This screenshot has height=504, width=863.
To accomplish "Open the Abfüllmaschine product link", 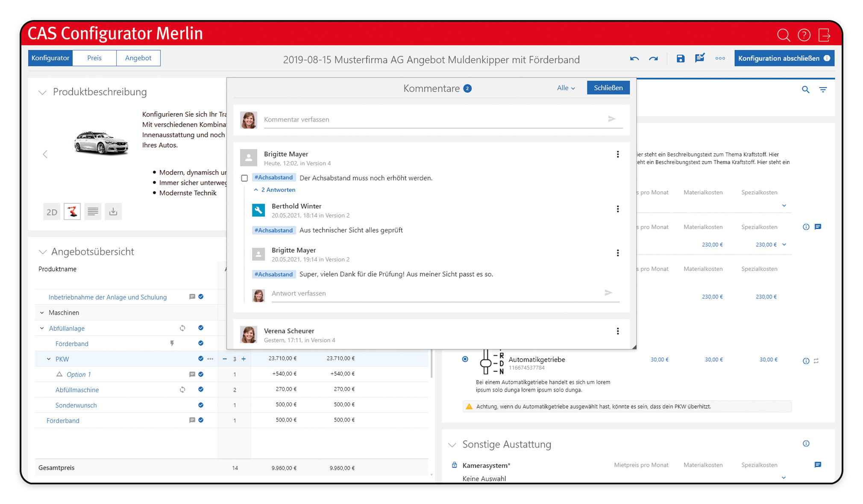I will [77, 390].
